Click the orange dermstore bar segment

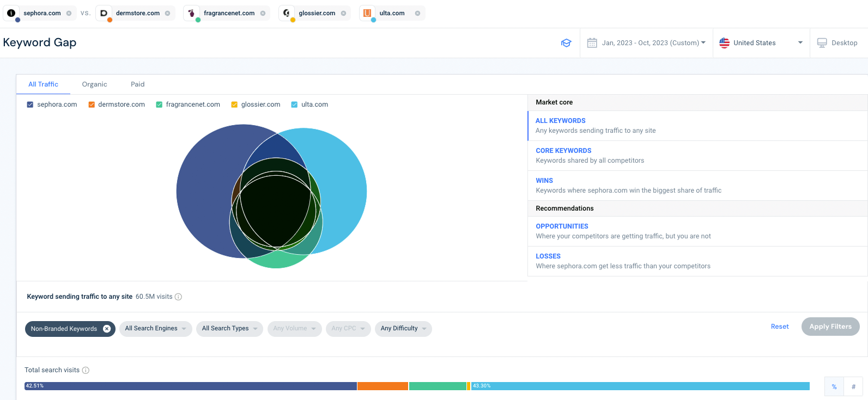[x=383, y=386]
